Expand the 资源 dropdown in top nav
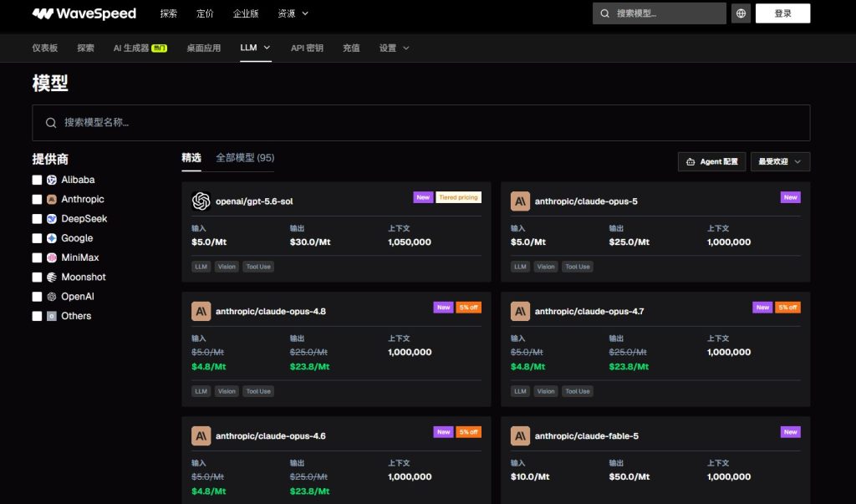Image resolution: width=856 pixels, height=504 pixels. (293, 13)
